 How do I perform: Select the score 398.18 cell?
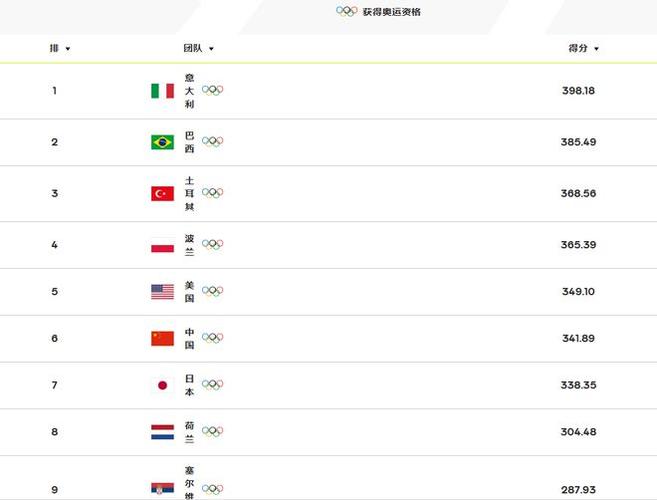coord(578,91)
